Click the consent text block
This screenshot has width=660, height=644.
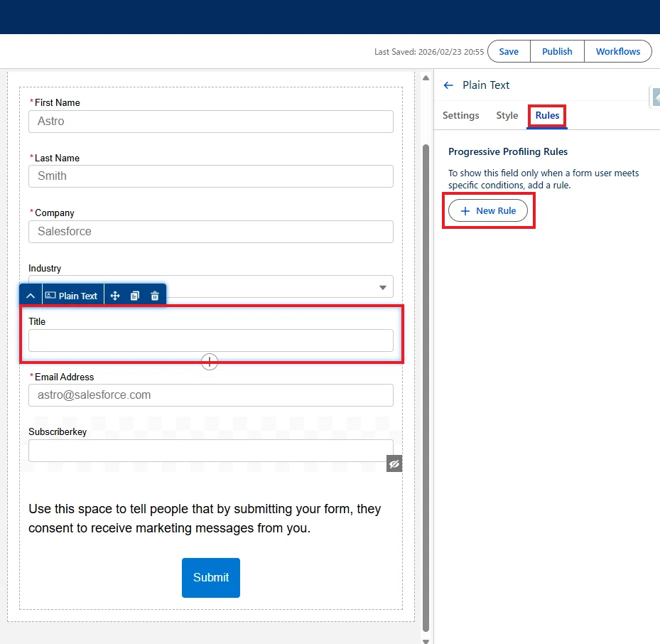pyautogui.click(x=205, y=518)
